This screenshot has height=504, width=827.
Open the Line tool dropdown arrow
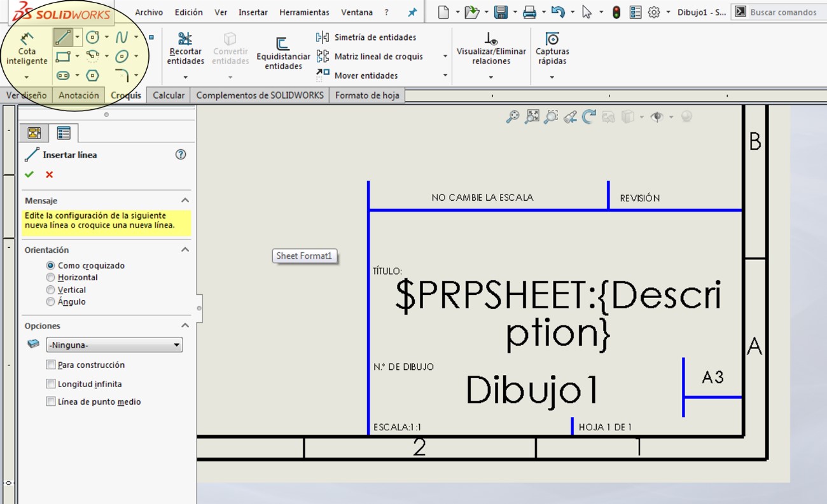(x=77, y=37)
